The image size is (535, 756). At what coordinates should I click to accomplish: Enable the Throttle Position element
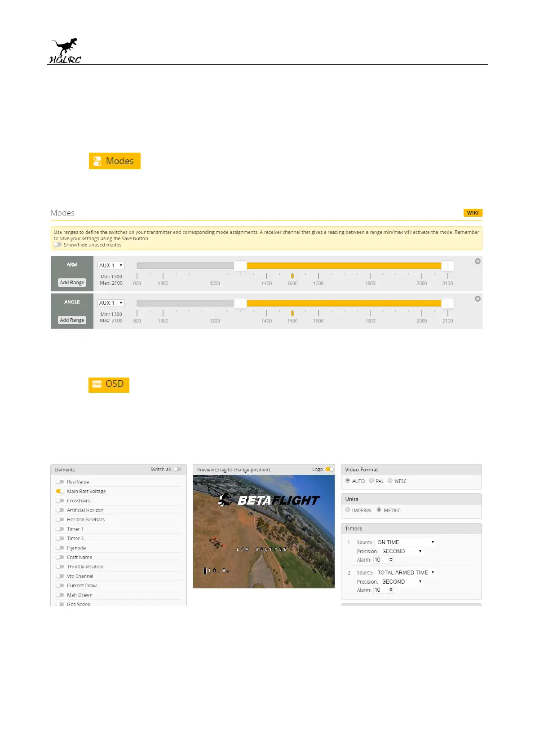pyautogui.click(x=60, y=567)
